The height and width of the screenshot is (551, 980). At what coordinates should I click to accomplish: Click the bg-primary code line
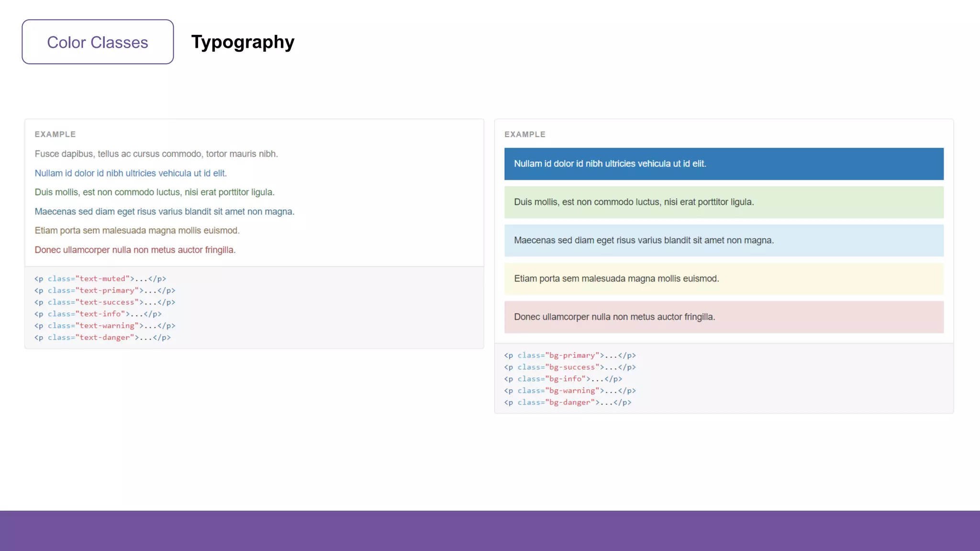pos(569,355)
